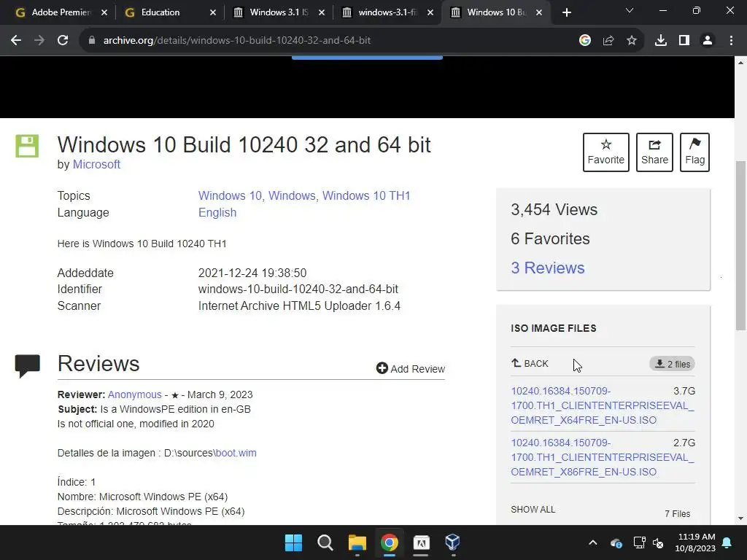747x560 pixels.
Task: Open Chrome three-dot menu
Action: click(x=731, y=41)
